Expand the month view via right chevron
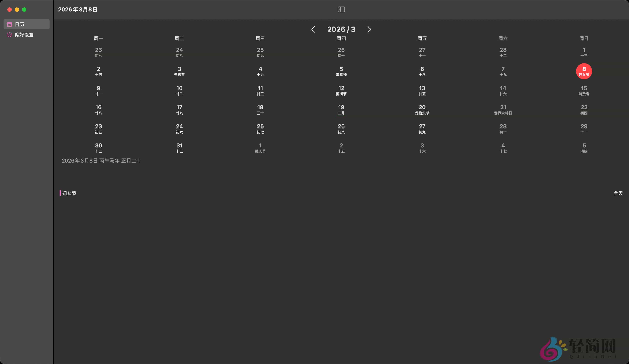 369,29
